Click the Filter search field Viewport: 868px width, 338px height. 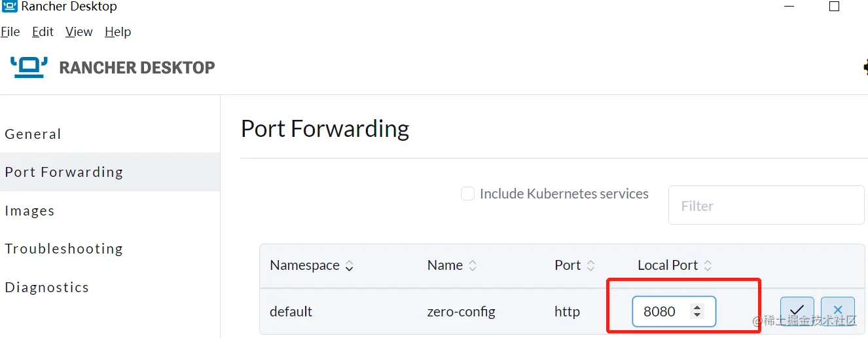coord(766,206)
